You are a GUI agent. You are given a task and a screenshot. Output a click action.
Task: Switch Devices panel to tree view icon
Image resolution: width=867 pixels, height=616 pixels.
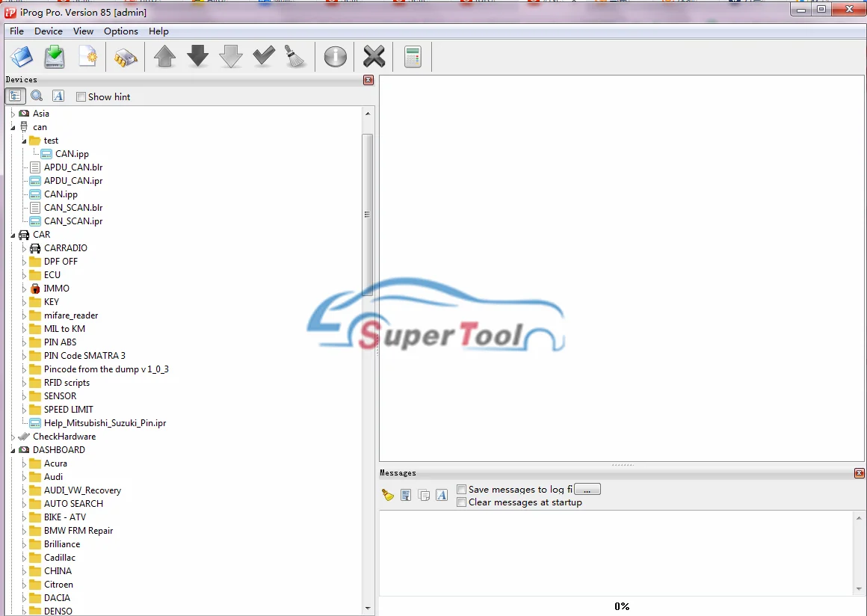pyautogui.click(x=16, y=96)
